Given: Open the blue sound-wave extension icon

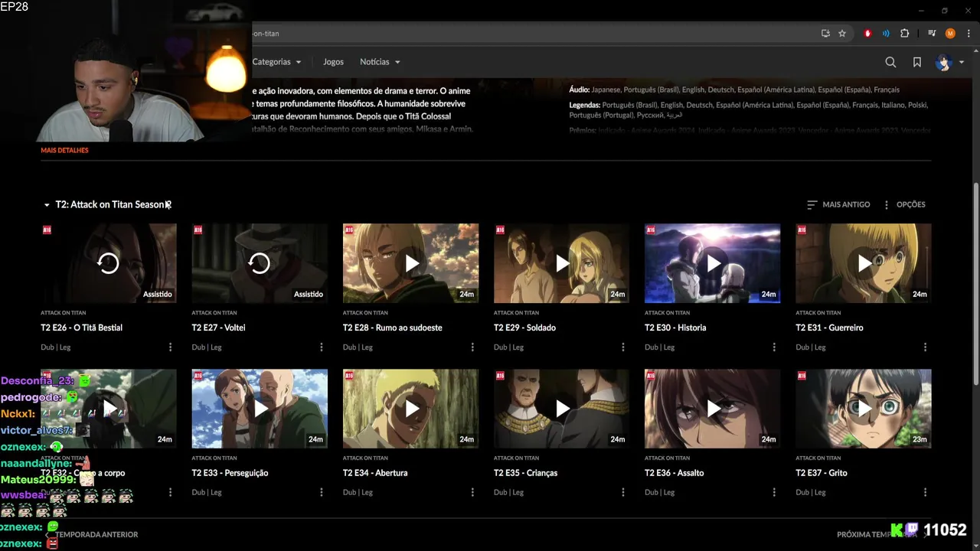Looking at the screenshot, I should tap(886, 34).
